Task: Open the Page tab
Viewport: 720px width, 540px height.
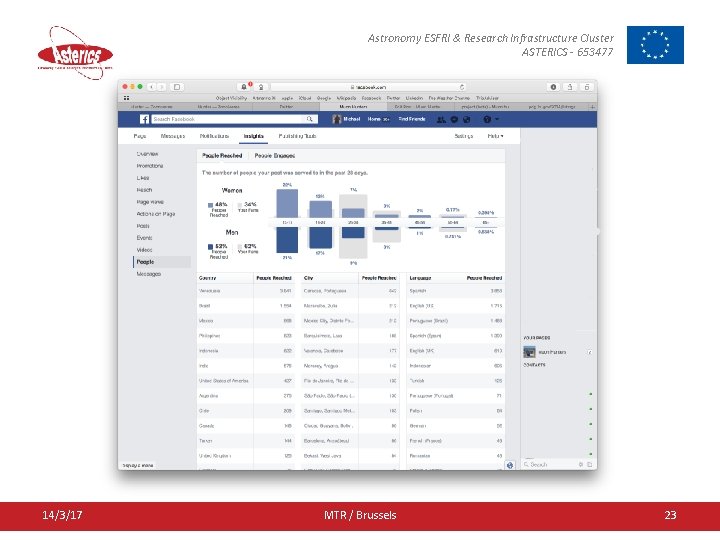Action: [140, 136]
